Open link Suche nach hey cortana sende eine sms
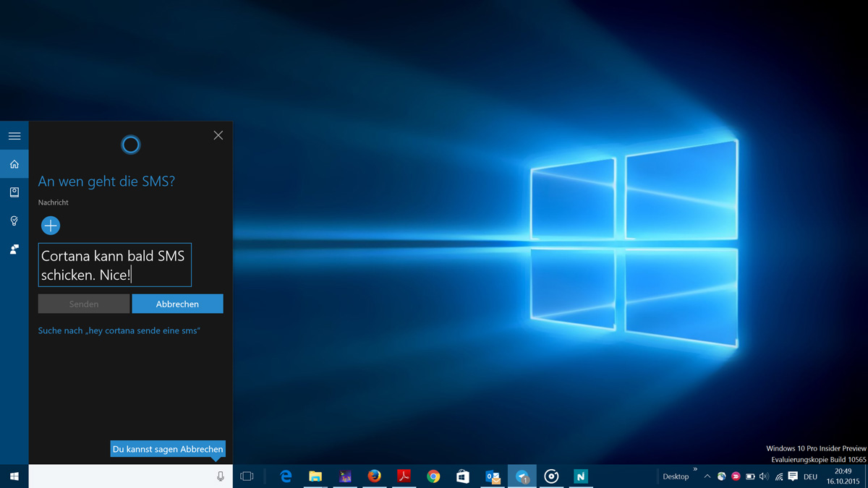This screenshot has width=868, height=488. [x=119, y=330]
